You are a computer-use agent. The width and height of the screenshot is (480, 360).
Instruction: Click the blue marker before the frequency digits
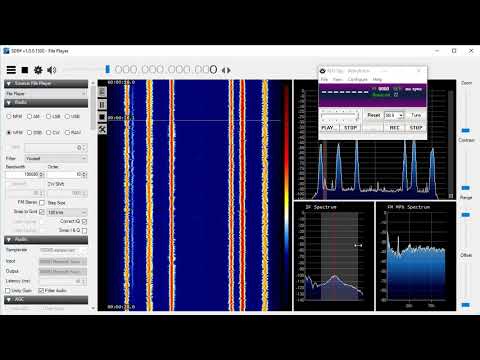[107, 69]
